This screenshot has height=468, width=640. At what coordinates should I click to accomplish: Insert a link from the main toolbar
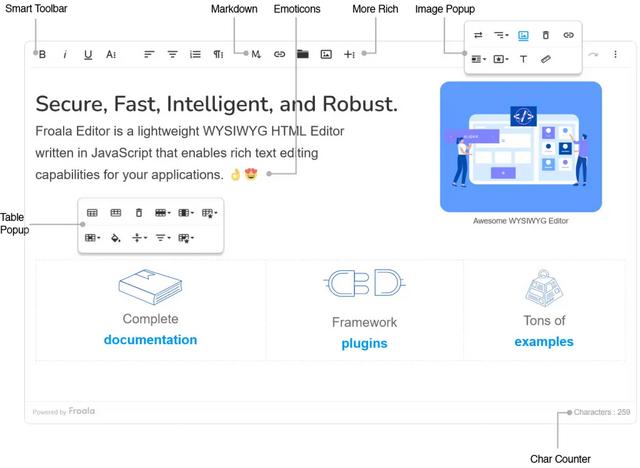point(279,54)
